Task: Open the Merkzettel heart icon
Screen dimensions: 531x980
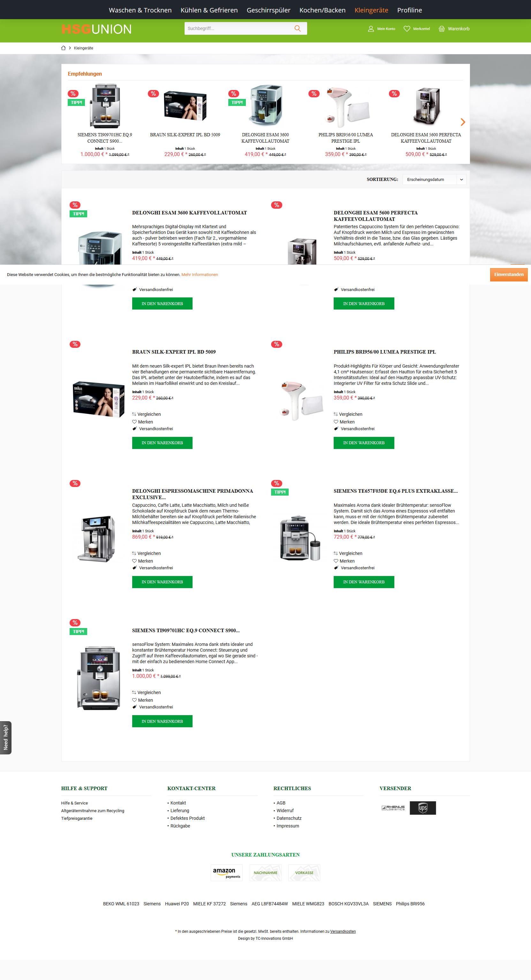Action: (406, 29)
